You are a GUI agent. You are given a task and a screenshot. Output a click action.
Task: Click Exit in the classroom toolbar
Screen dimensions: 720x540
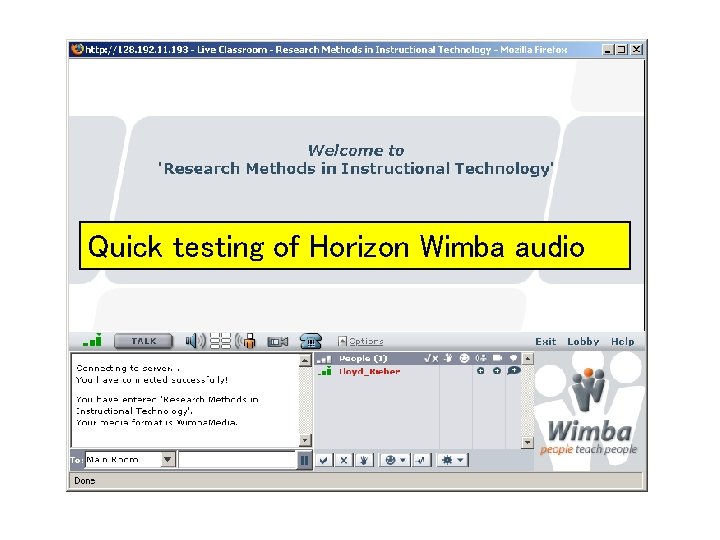pos(546,342)
